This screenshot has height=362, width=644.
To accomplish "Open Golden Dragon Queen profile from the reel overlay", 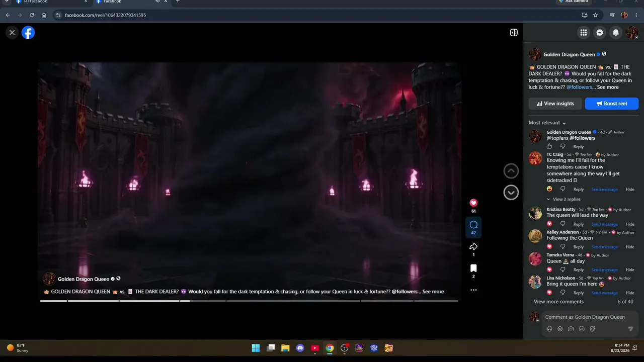I will [84, 279].
